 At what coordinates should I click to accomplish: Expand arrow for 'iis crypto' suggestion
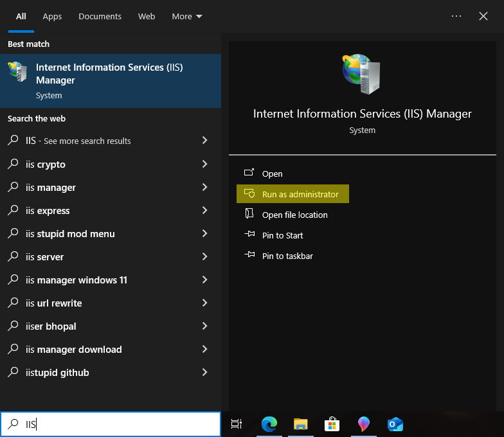point(204,164)
